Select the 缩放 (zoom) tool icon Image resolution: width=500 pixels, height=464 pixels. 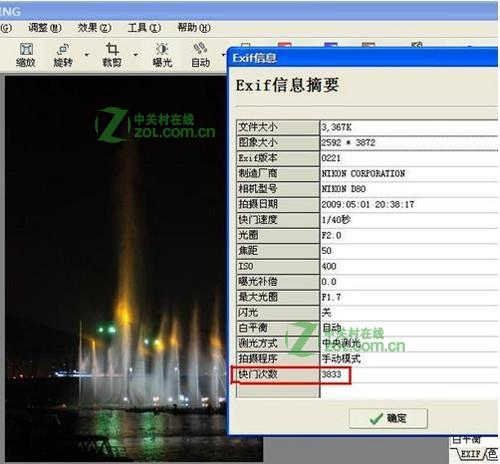tap(26, 55)
